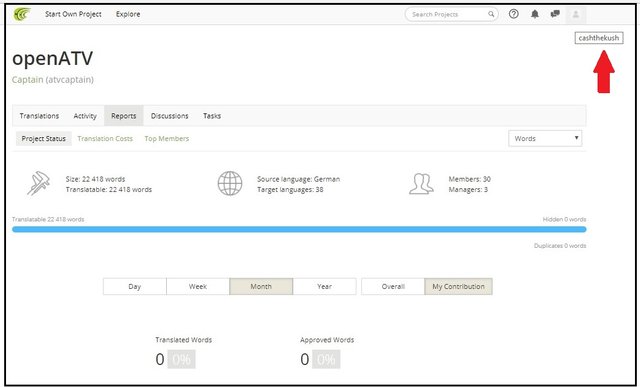Click the Approved Words 0% badge
This screenshot has height=387, width=640.
pos(326,360)
